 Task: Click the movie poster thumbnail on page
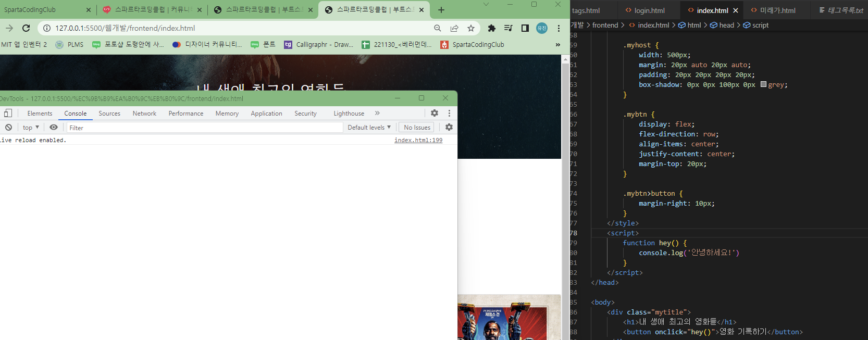[509, 317]
